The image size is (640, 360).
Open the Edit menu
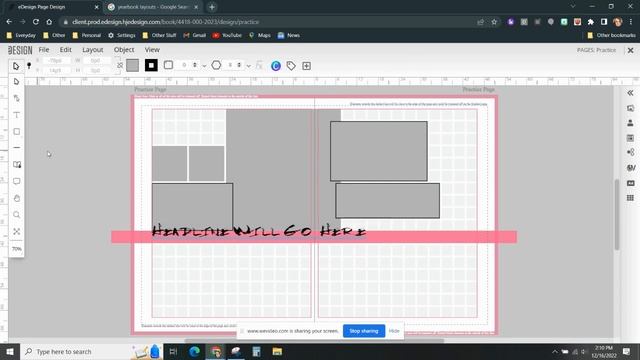tap(65, 50)
